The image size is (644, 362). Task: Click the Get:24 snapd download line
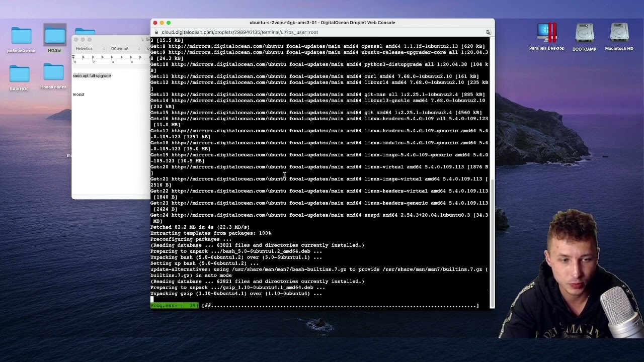coord(319,218)
